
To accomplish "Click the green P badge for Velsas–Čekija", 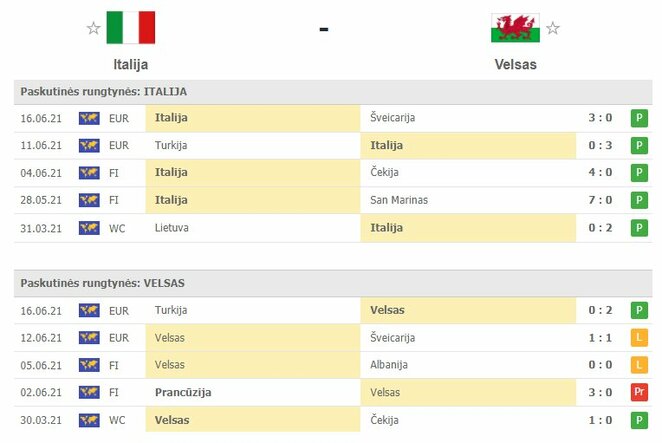I will pyautogui.click(x=639, y=420).
